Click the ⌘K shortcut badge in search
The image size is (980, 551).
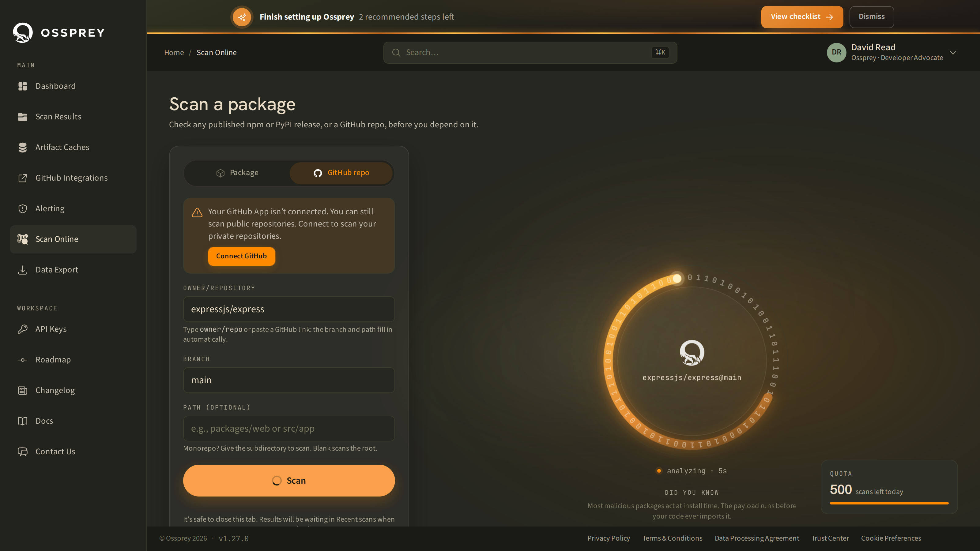[660, 52]
